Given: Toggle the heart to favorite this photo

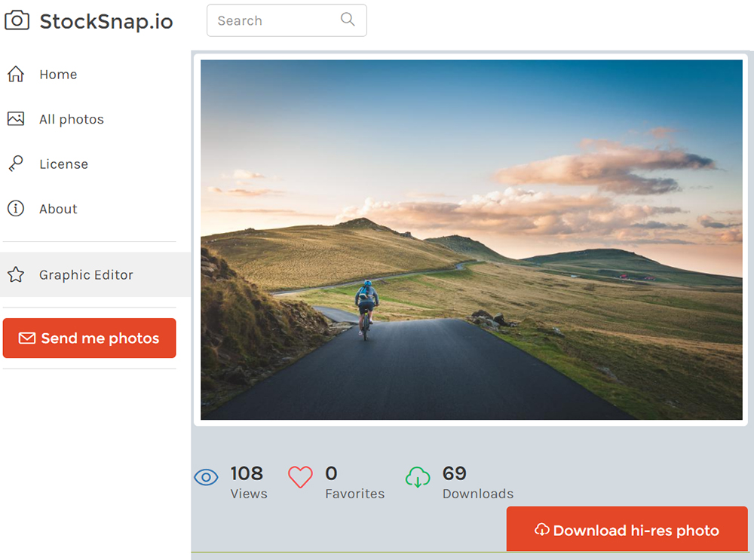Looking at the screenshot, I should click(300, 476).
